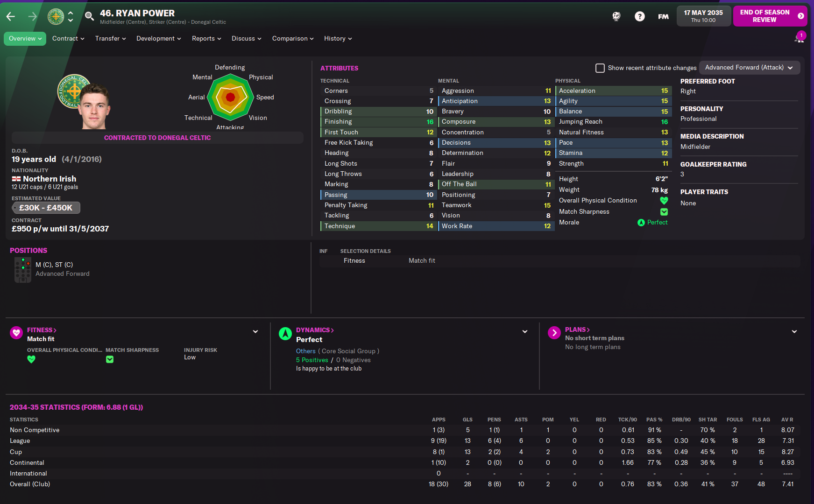Click the Advanced Forward position text
This screenshot has width=814, height=504.
pyautogui.click(x=63, y=274)
